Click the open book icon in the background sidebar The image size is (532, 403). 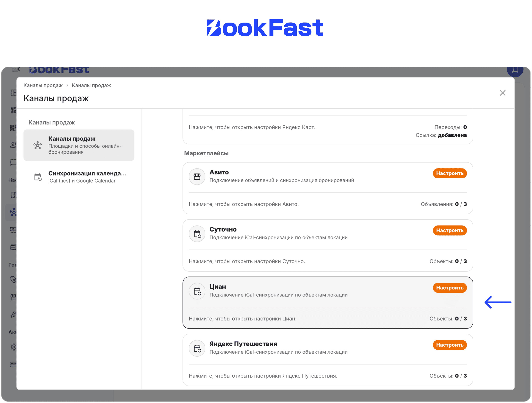(13, 127)
